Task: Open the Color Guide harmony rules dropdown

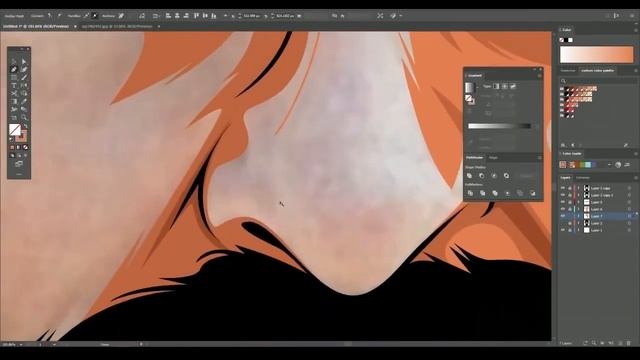Action: (x=609, y=164)
